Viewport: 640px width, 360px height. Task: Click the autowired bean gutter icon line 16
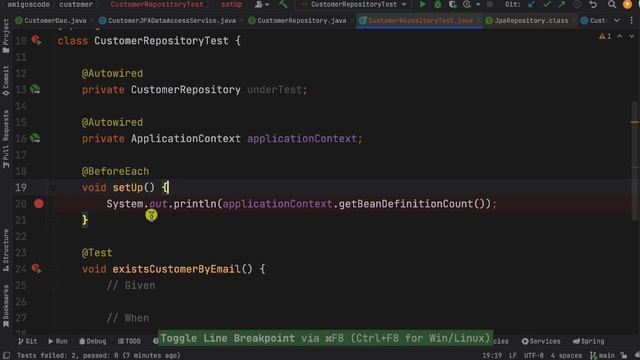(36, 138)
